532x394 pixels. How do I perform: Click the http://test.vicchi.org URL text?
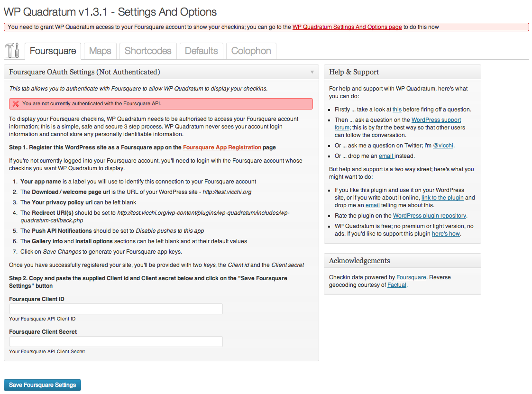tap(227, 192)
